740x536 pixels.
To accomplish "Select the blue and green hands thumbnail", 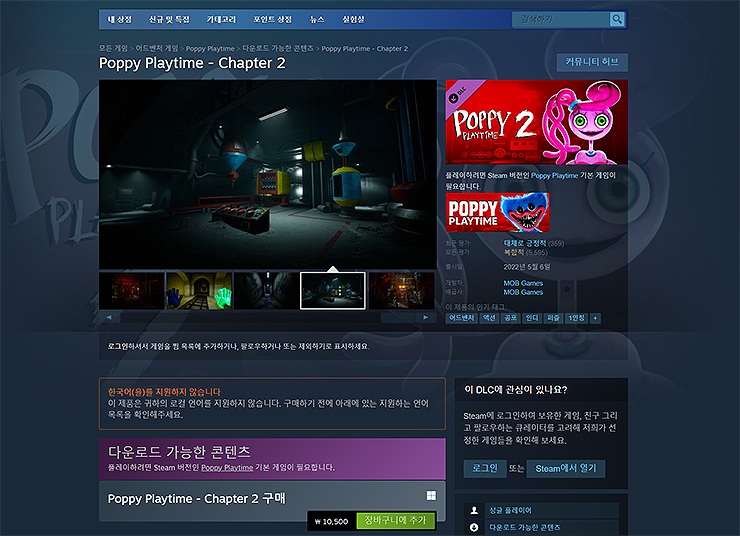I will (199, 291).
